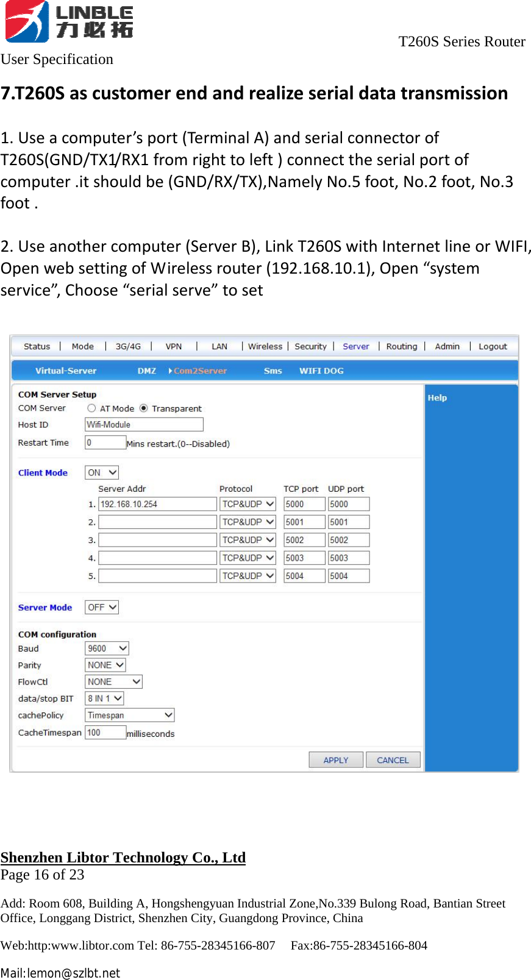Click the Host ID input field

coord(144,424)
